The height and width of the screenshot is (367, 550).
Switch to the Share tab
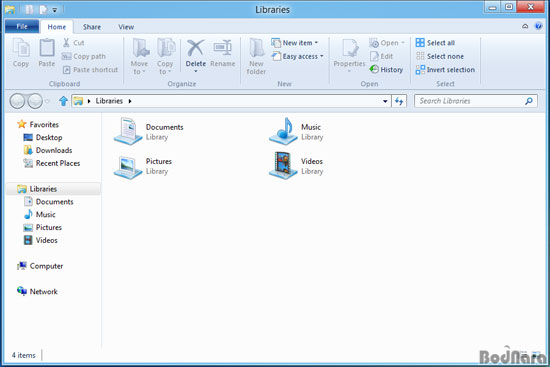[x=92, y=27]
